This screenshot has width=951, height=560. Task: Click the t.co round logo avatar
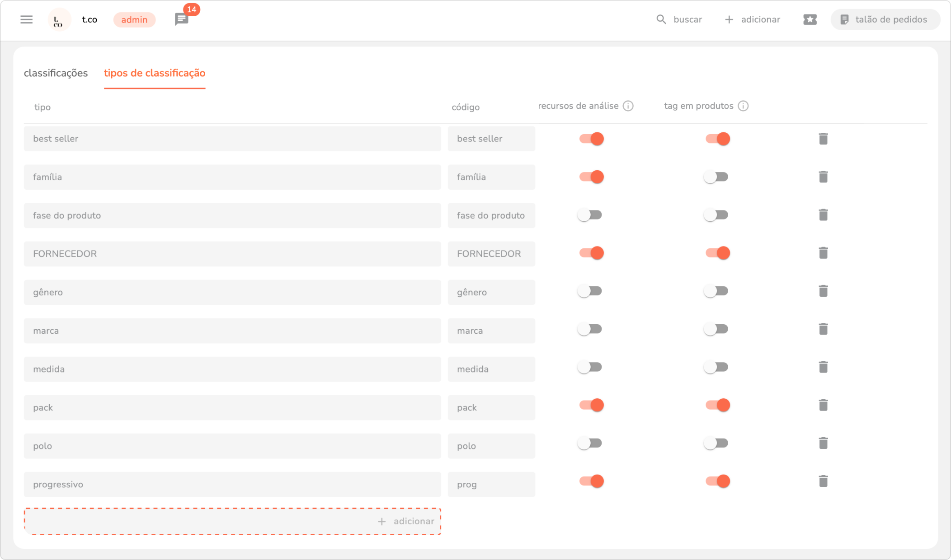pyautogui.click(x=59, y=20)
